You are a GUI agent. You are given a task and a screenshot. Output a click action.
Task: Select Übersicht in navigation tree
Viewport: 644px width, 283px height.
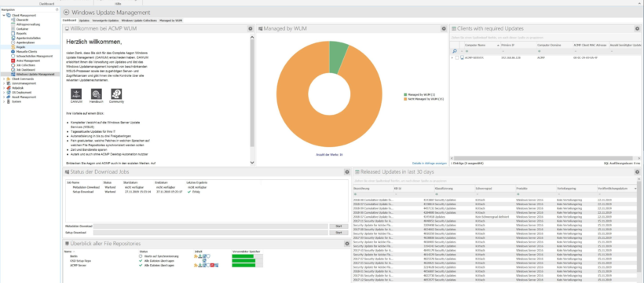[x=22, y=20]
